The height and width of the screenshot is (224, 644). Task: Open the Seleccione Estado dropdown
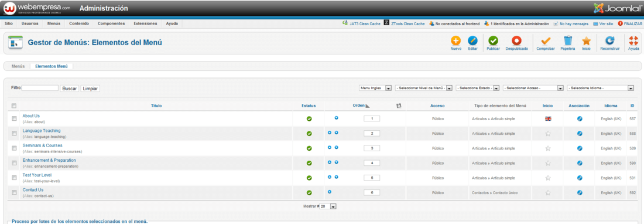tap(477, 88)
